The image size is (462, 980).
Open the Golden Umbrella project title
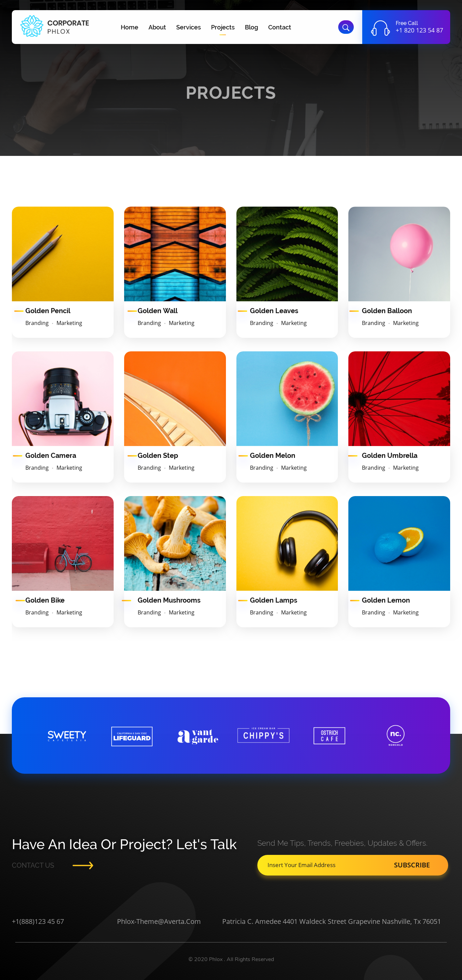[389, 456]
